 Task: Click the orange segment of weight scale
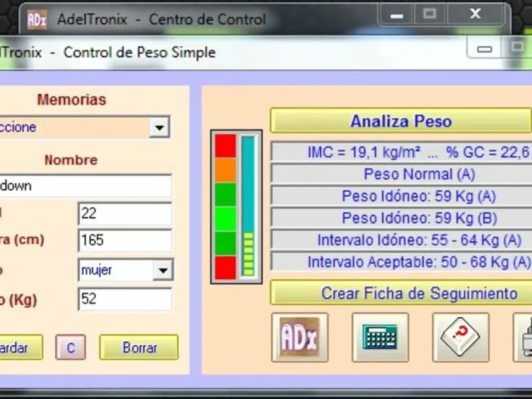pyautogui.click(x=225, y=170)
